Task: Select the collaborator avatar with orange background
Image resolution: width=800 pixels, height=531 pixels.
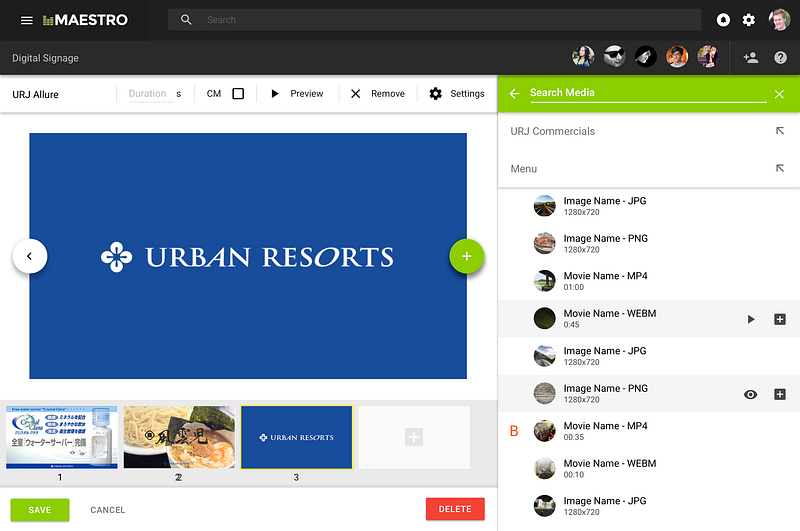Action: point(677,57)
